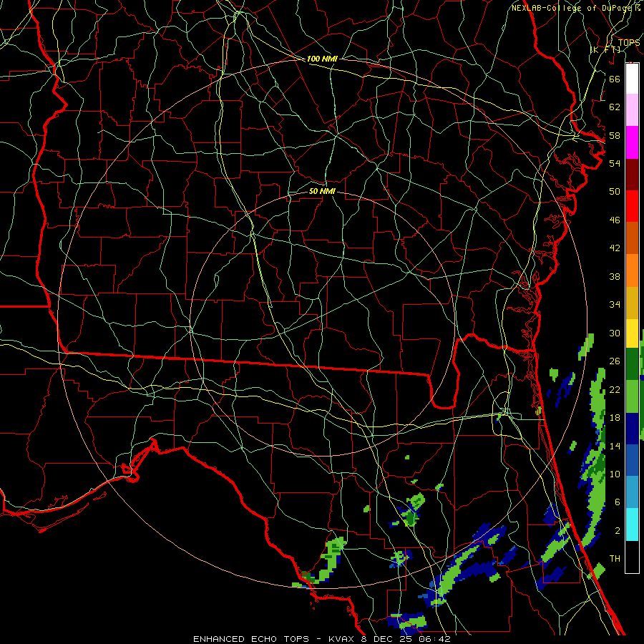
Task: Click the "06:42" time stamp
Action: [436, 639]
